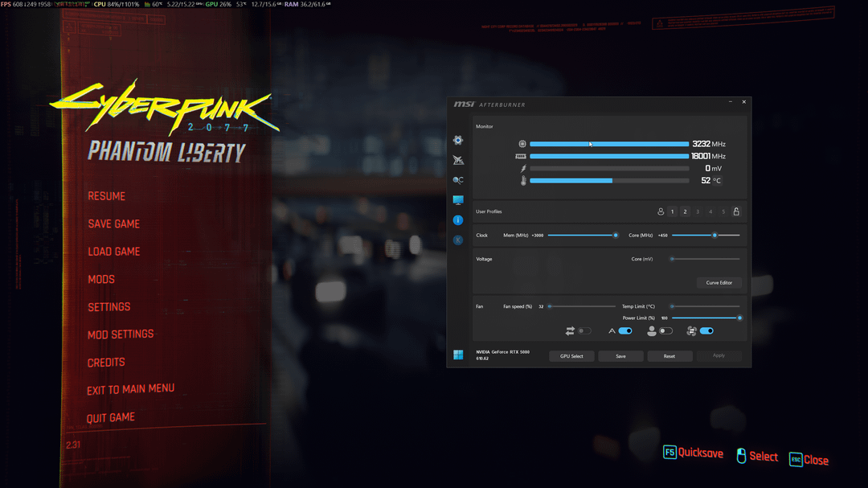
Task: Select Save Game in pause menu
Action: pos(113,223)
